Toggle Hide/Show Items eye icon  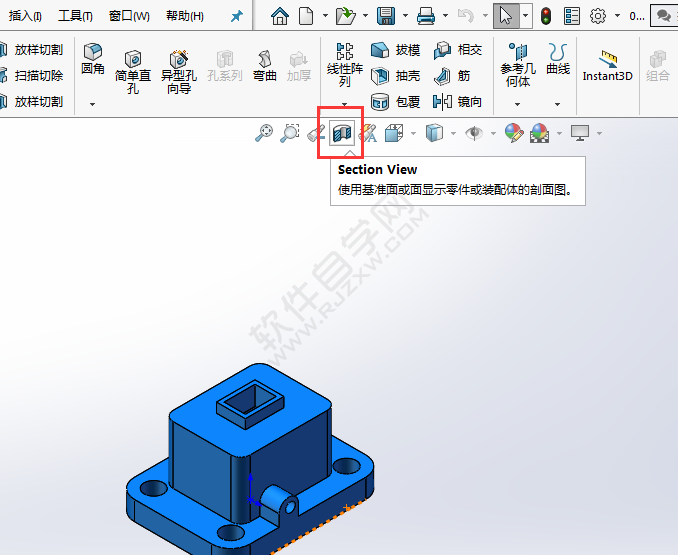[474, 133]
